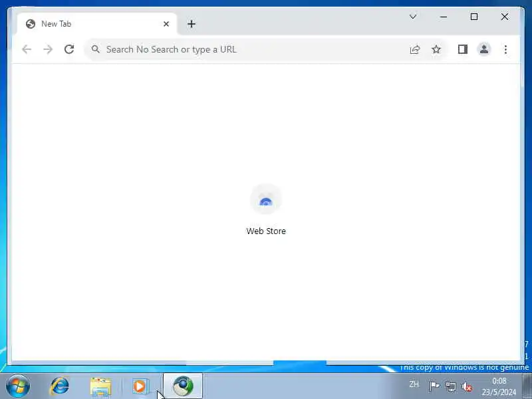This screenshot has height=399, width=532.
Task: Maximize the browser window
Action: (x=474, y=17)
